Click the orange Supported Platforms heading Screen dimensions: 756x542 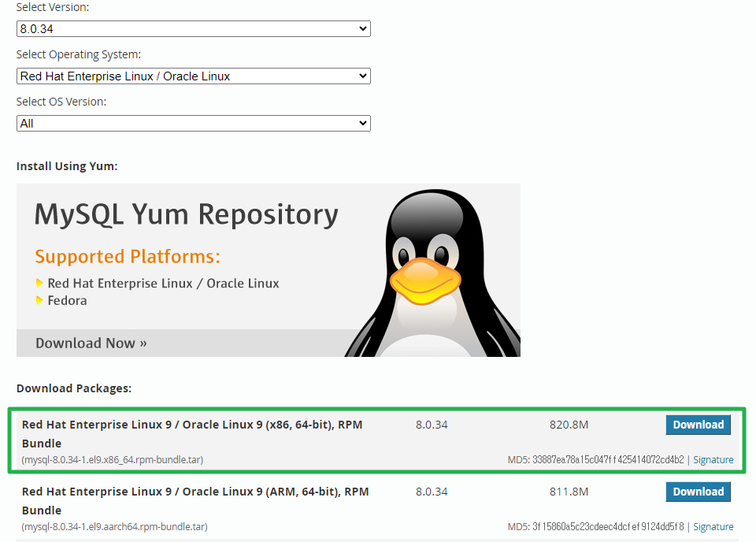[x=128, y=257]
